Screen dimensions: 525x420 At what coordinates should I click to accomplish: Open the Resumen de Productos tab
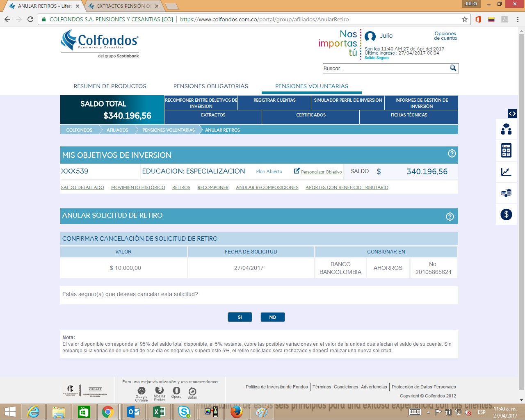[110, 86]
